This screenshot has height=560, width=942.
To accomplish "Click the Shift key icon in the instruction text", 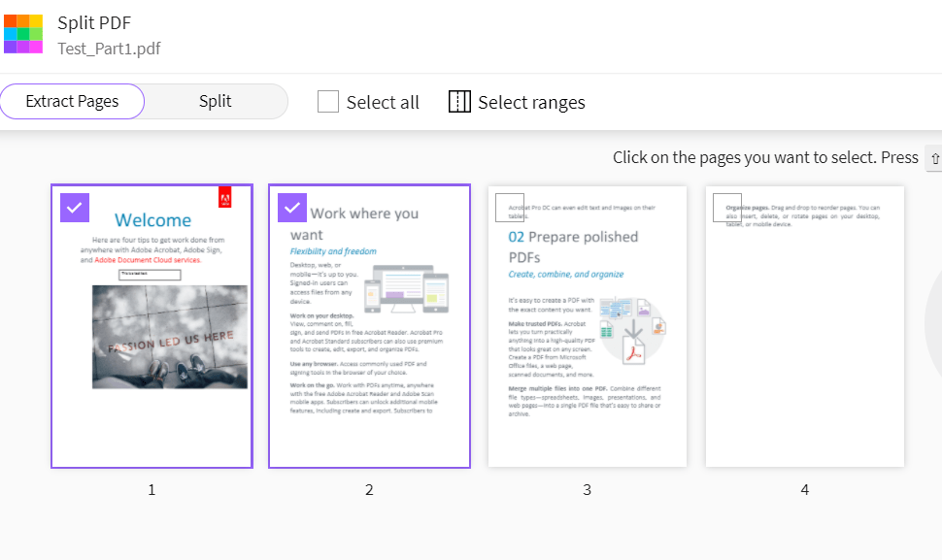I will [x=933, y=157].
